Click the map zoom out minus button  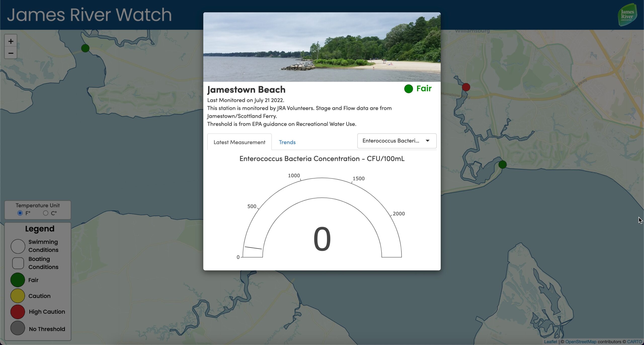[11, 53]
